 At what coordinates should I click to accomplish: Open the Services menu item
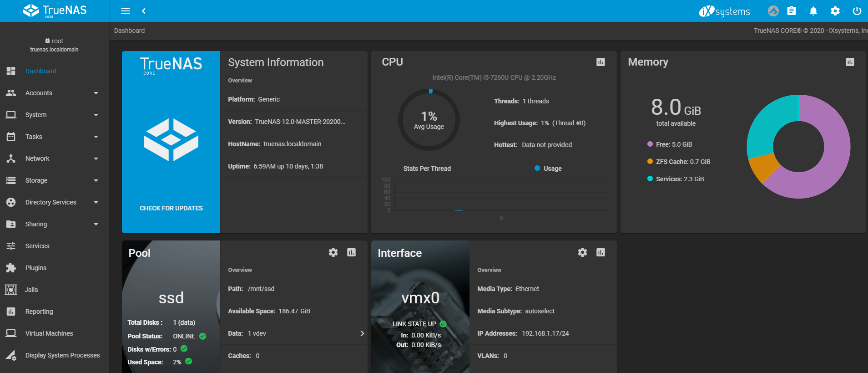pos(55,246)
